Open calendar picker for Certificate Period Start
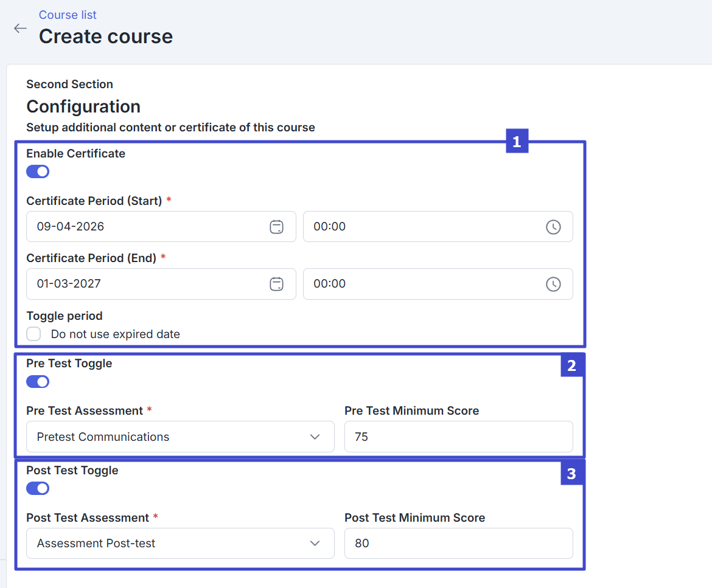 point(276,227)
